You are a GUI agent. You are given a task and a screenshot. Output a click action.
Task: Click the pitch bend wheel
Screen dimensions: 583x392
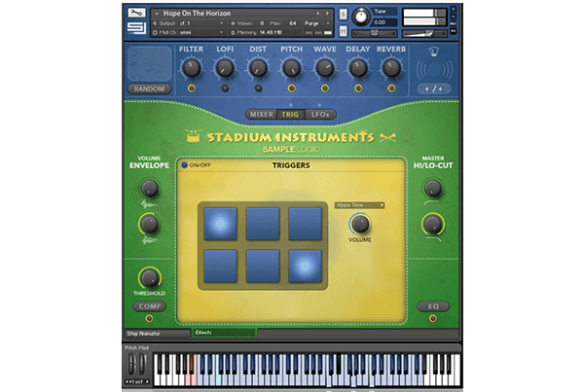(x=131, y=364)
